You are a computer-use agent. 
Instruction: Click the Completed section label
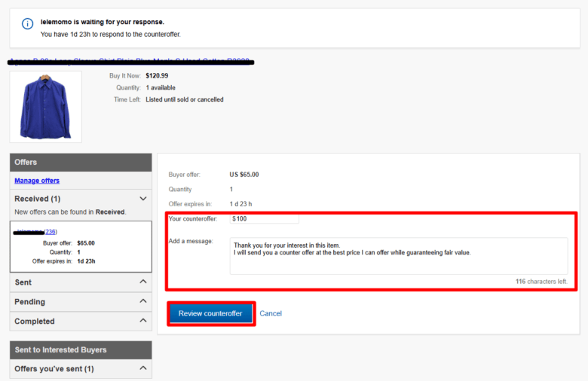click(35, 321)
